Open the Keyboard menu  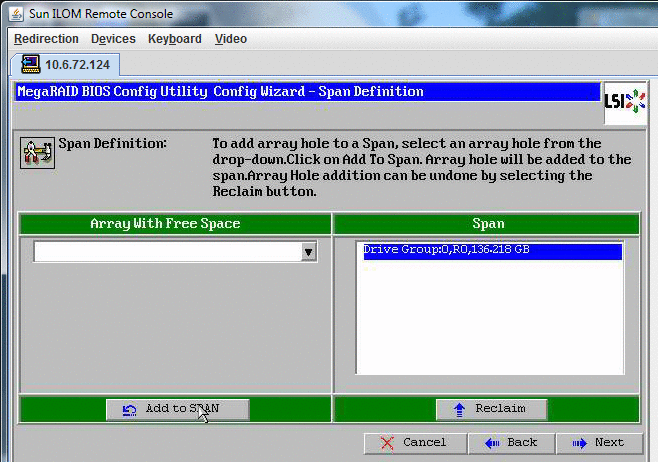pos(175,39)
